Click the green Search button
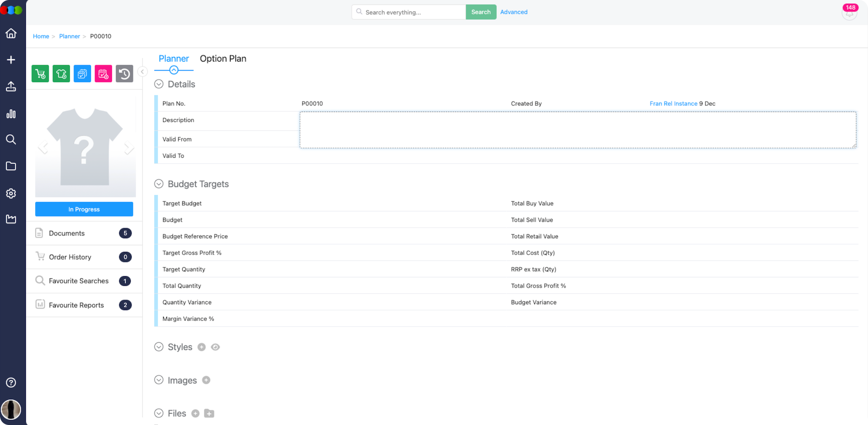 (481, 12)
